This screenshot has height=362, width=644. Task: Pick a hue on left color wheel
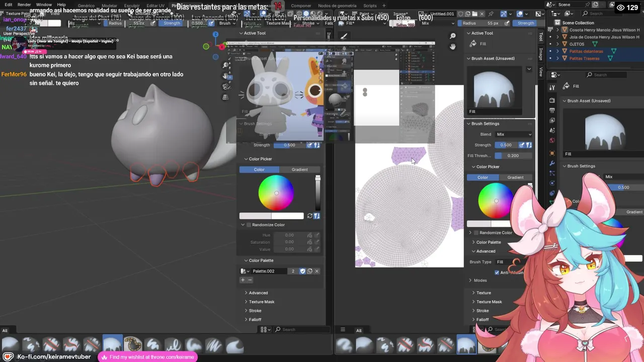pos(276,193)
